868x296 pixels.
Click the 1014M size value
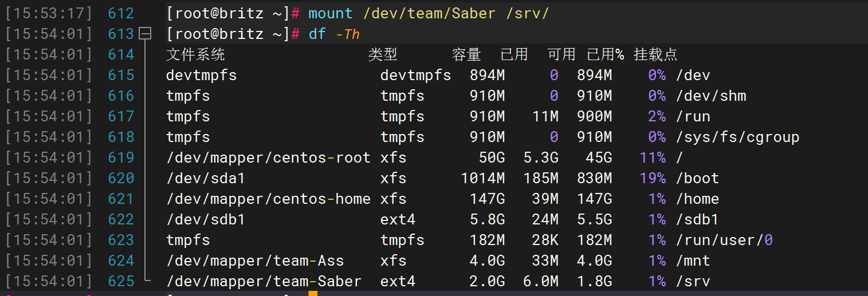coord(483,178)
